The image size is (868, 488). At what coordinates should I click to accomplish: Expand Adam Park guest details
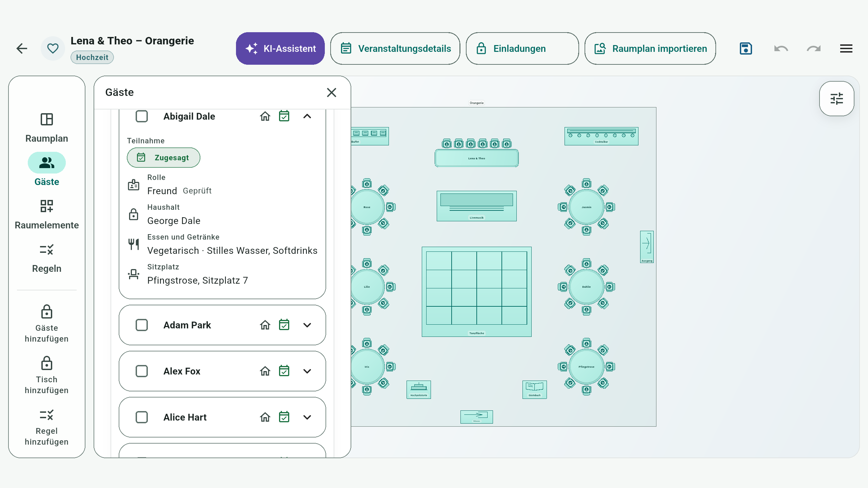click(307, 325)
